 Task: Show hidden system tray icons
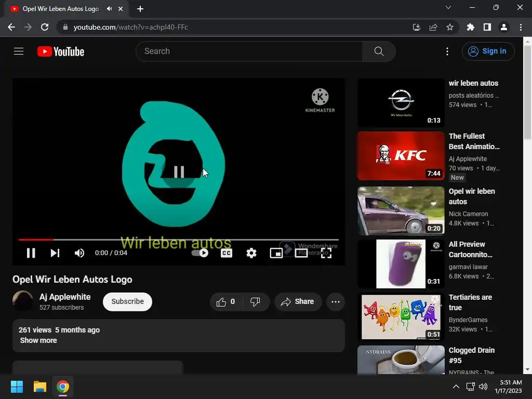(456, 387)
